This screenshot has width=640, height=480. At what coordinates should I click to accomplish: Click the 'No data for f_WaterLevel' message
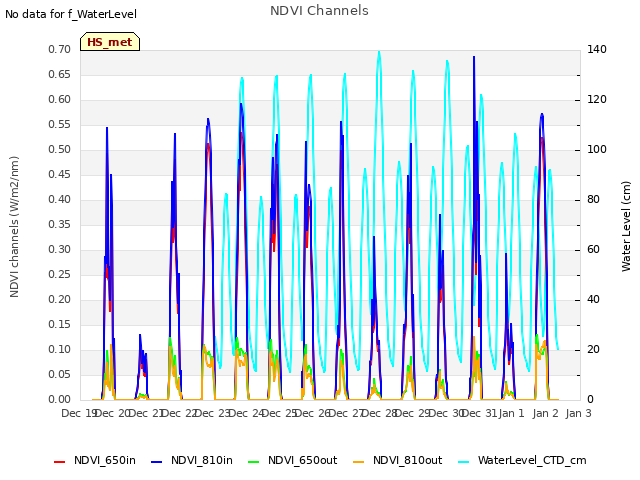(x=71, y=14)
